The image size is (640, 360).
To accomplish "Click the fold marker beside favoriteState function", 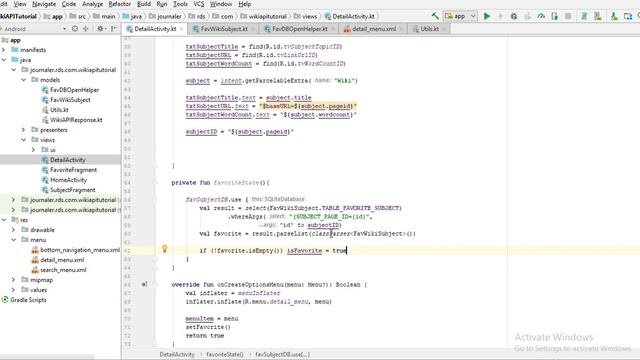I will click(155, 182).
